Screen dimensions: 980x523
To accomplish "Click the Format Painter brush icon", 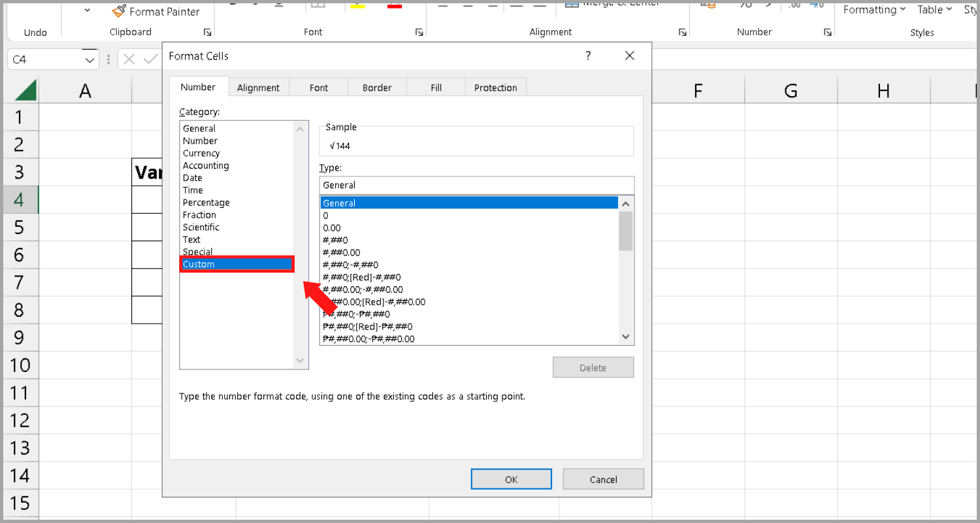I will 118,11.
